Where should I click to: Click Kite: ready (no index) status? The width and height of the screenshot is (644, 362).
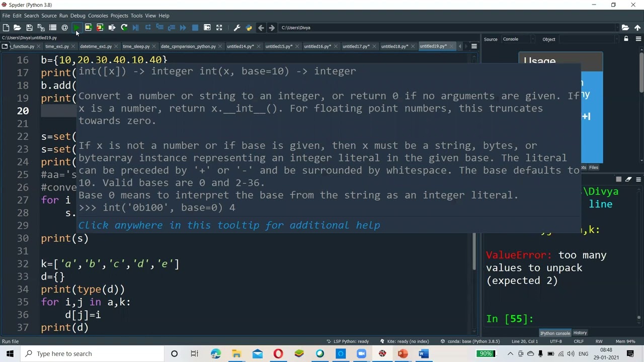tap(405, 341)
